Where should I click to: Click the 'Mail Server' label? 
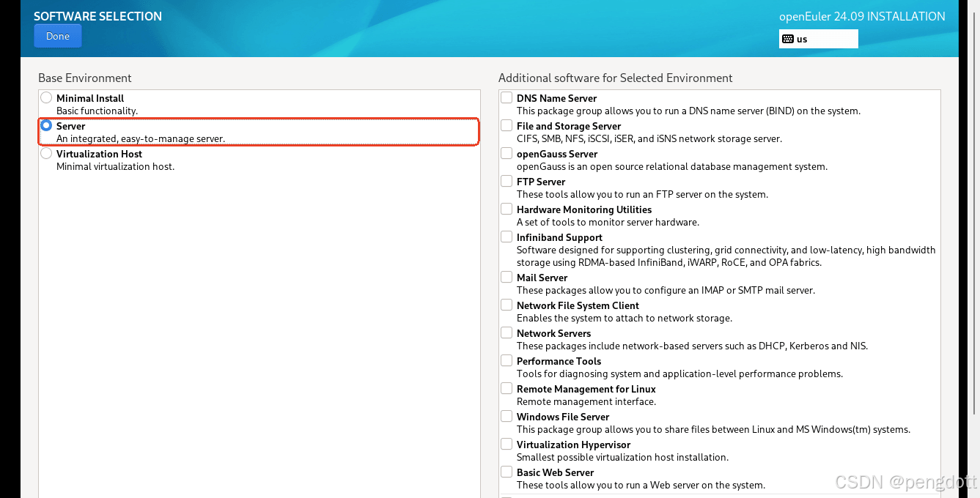click(542, 278)
